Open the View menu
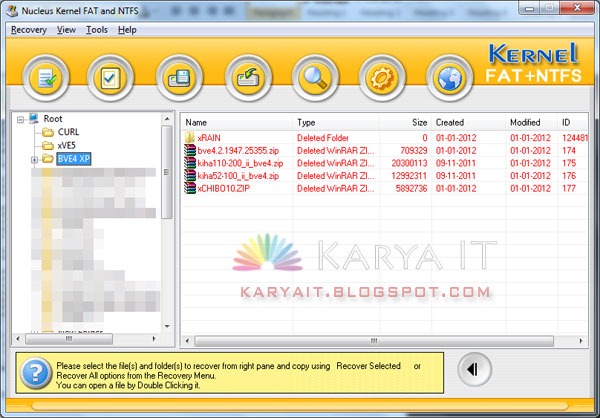Image resolution: width=600 pixels, height=418 pixels. (x=66, y=30)
